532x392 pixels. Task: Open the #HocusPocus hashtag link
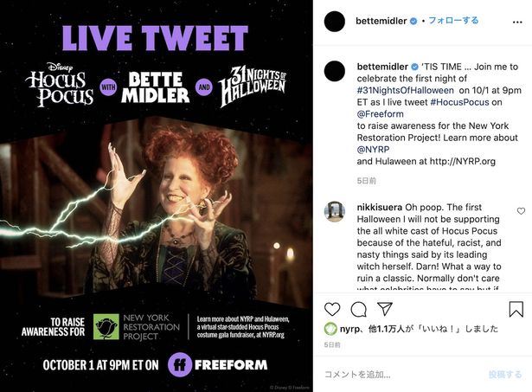[x=459, y=102]
